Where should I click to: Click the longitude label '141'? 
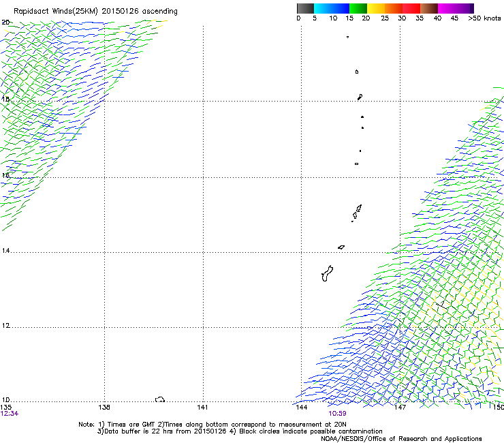[202, 408]
